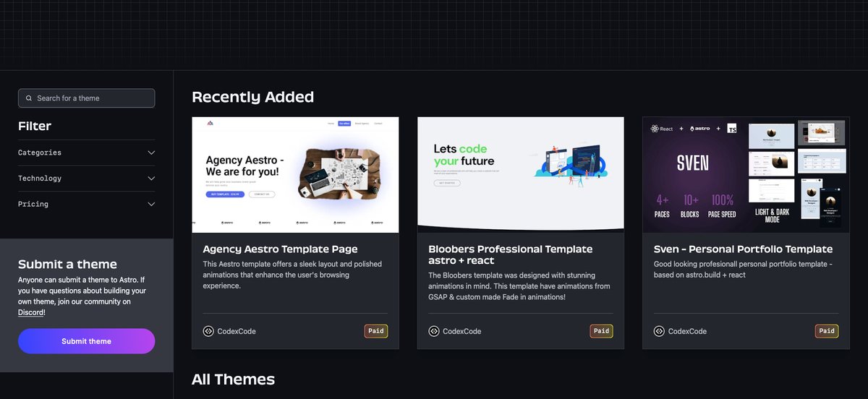Click the Submit theme button

pyautogui.click(x=86, y=341)
